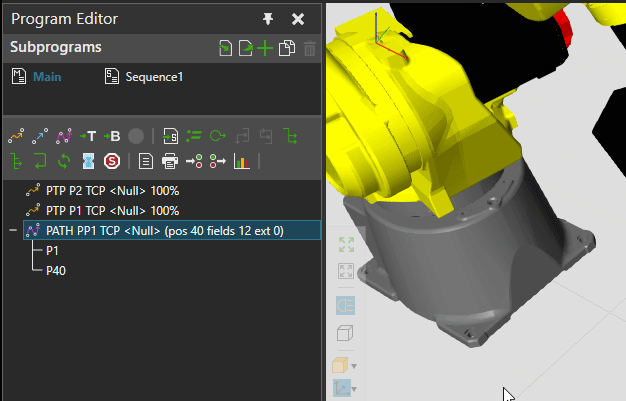Click the second green-arrow Subprograms page icon
This screenshot has height=401, width=626.
click(x=246, y=48)
